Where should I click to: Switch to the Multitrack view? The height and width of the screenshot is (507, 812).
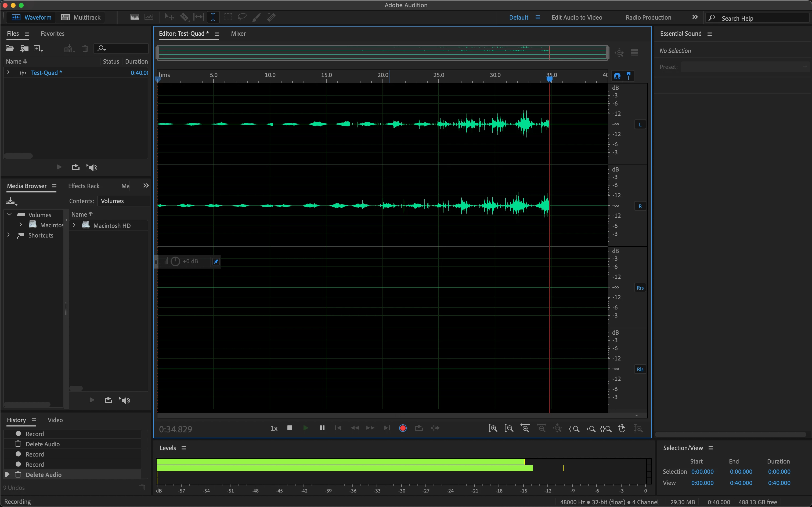pyautogui.click(x=81, y=17)
